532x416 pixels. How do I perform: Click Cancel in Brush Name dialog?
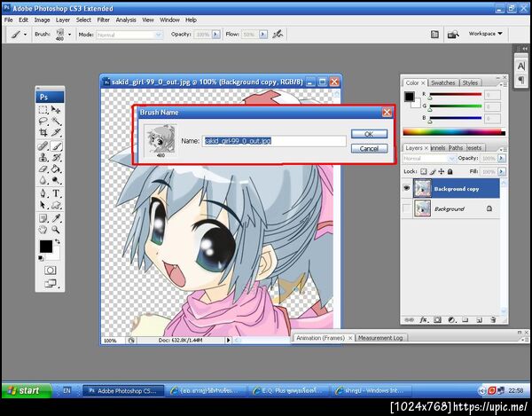coord(369,149)
